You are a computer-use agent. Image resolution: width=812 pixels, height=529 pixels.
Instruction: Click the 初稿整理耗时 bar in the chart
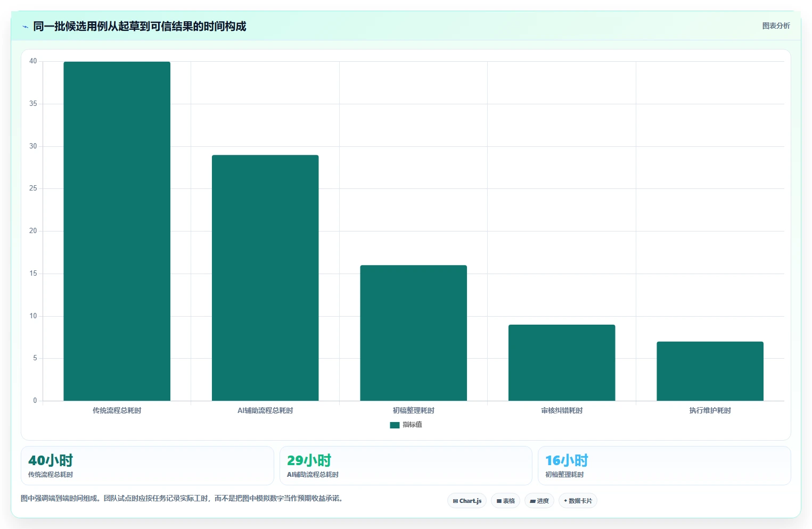pos(413,333)
